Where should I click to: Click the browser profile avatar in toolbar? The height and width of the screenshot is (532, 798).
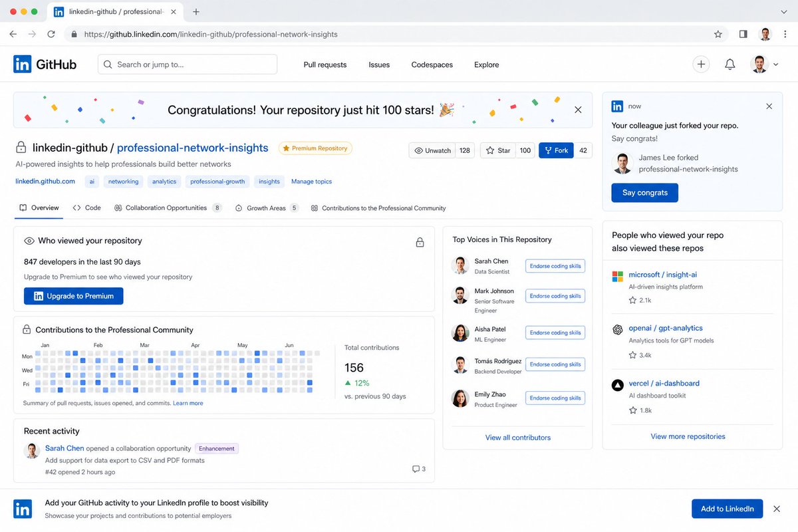pos(765,34)
